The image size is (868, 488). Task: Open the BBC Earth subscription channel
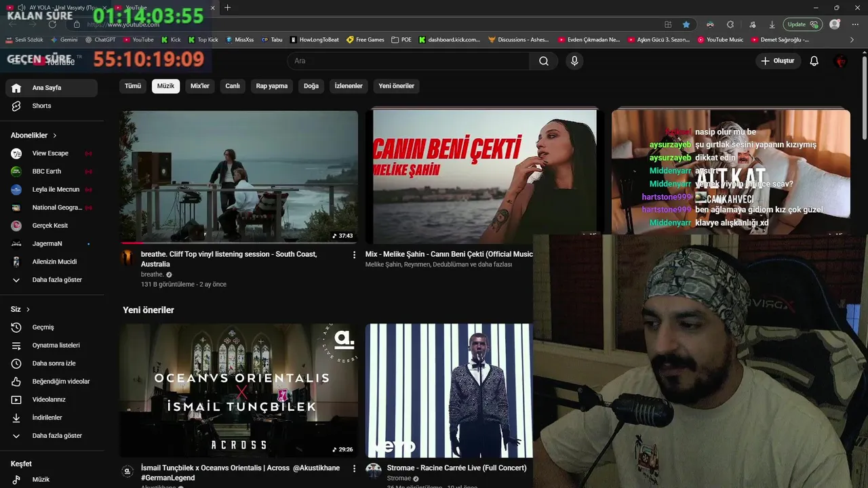pos(52,171)
